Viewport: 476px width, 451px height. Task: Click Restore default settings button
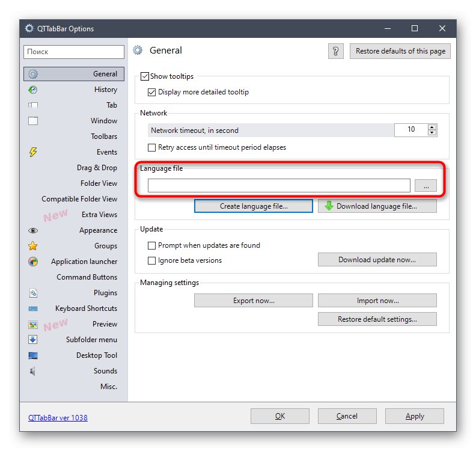tap(377, 319)
